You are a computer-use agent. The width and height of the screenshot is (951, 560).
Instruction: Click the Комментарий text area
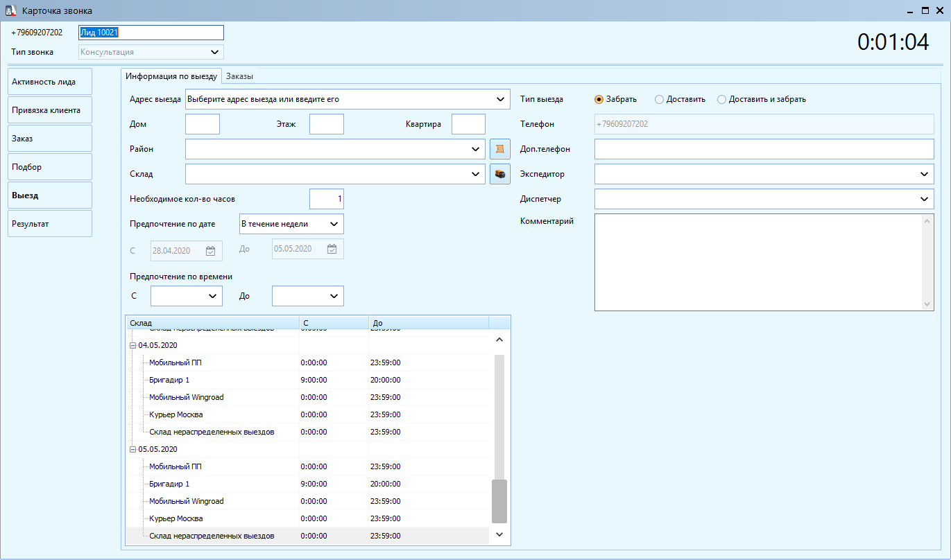(x=758, y=262)
